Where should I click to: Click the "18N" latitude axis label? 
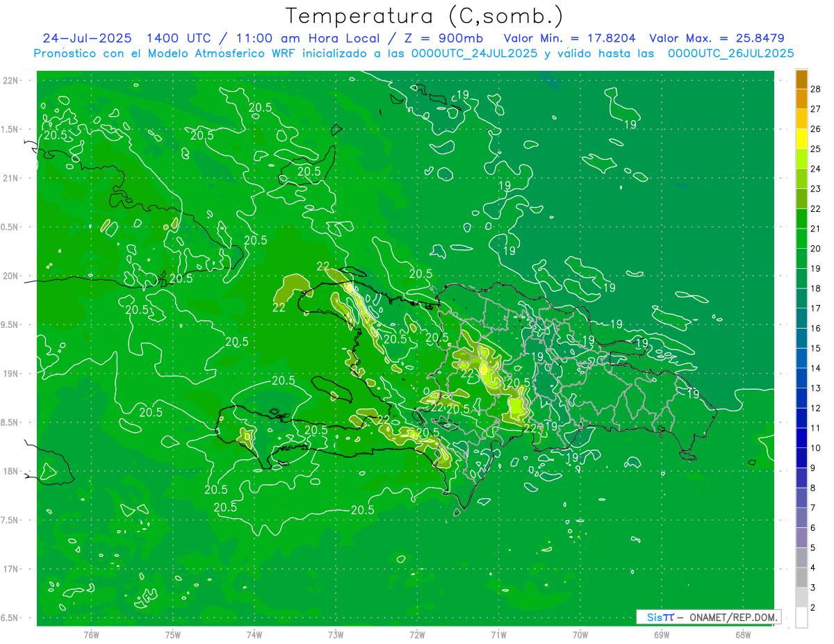point(10,471)
